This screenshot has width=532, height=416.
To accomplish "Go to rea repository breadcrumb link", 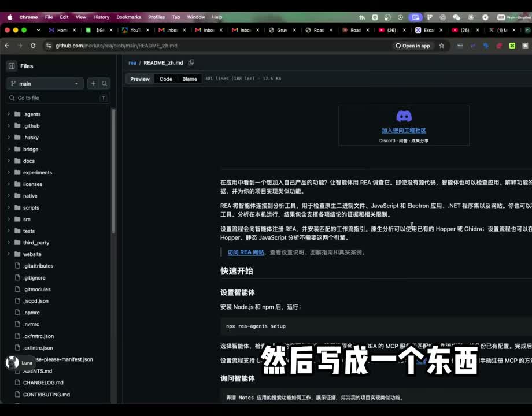I will click(x=132, y=63).
